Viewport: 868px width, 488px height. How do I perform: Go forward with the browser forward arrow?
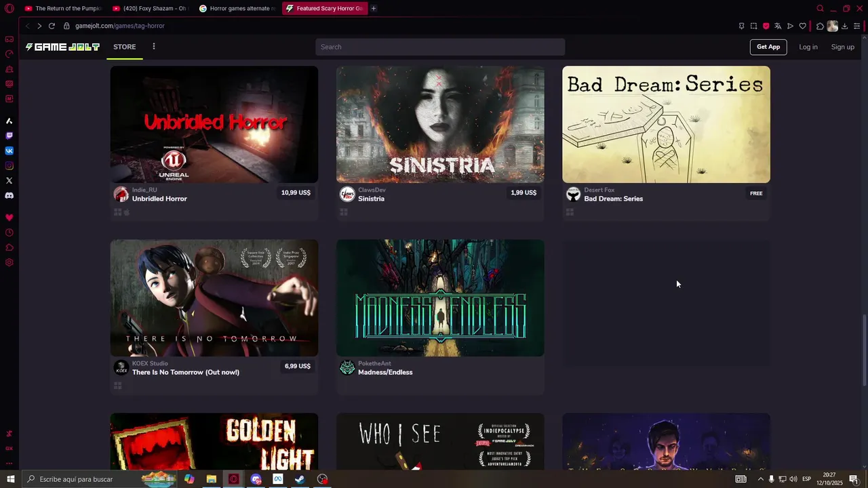39,26
